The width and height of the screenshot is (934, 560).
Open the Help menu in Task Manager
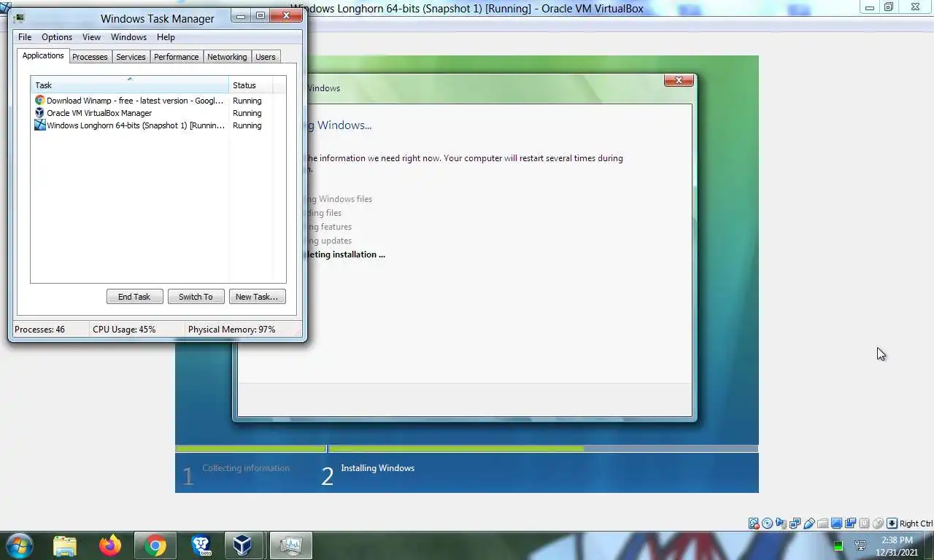coord(166,37)
